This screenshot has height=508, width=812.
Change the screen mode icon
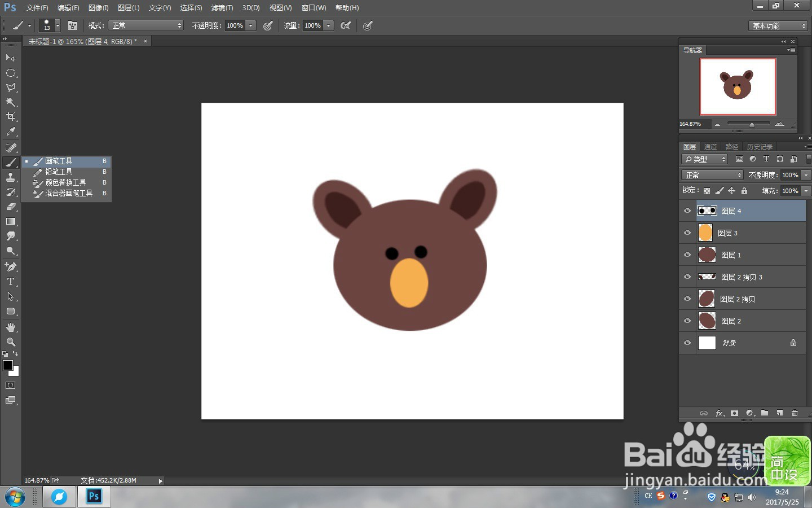(11, 400)
